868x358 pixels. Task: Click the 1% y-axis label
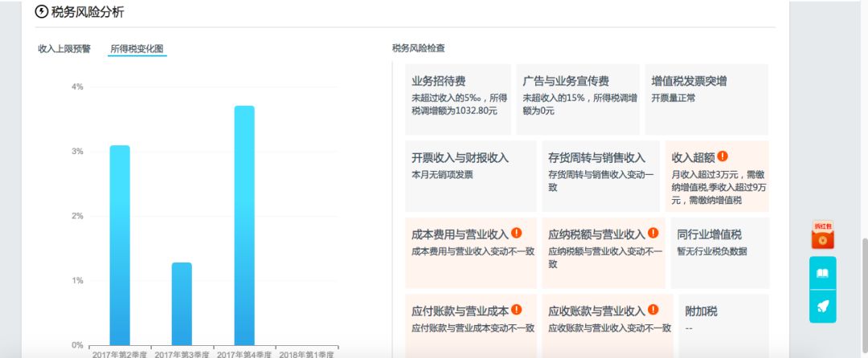pyautogui.click(x=77, y=281)
